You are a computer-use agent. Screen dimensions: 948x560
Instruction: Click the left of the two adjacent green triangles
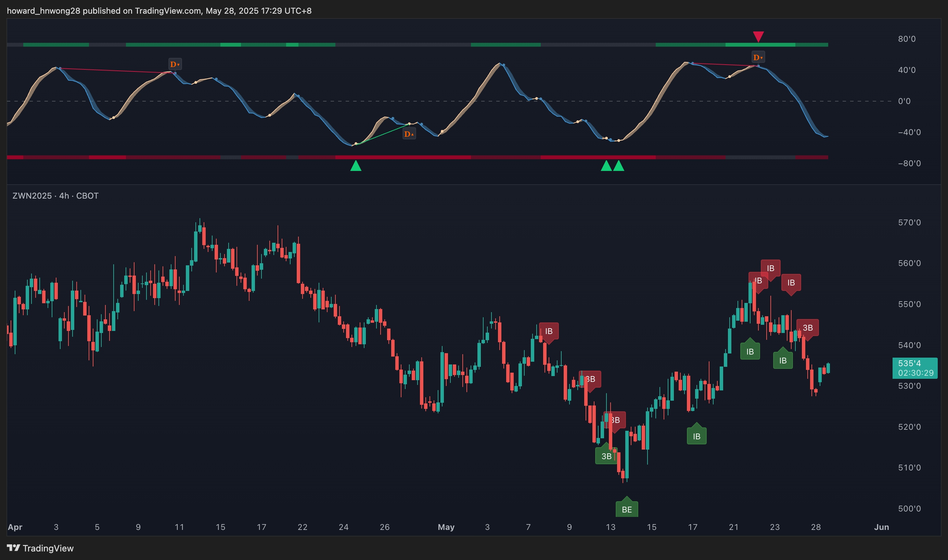coord(606,166)
